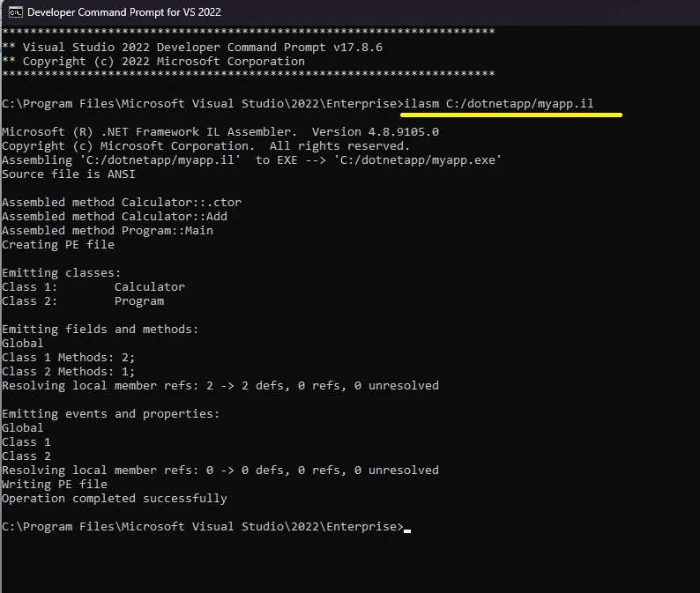Click the 'Emitting events and properties:' line
The width and height of the screenshot is (700, 593).
(111, 413)
